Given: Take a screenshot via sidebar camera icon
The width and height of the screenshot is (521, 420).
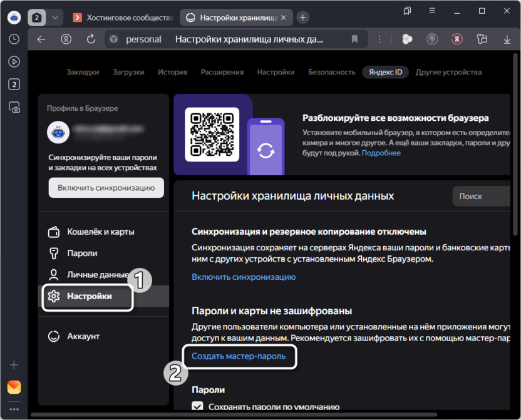Looking at the screenshot, I should click(14, 107).
